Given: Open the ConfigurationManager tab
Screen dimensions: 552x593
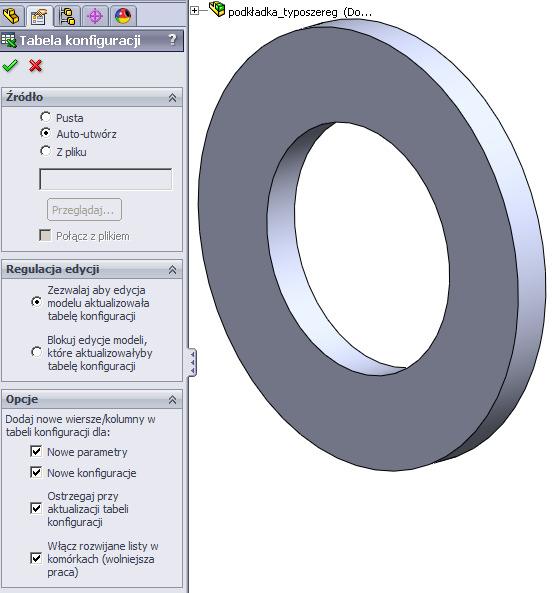Looking at the screenshot, I should tap(67, 16).
